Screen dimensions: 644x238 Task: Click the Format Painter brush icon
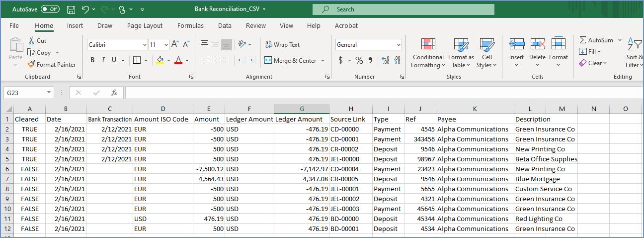click(x=31, y=64)
